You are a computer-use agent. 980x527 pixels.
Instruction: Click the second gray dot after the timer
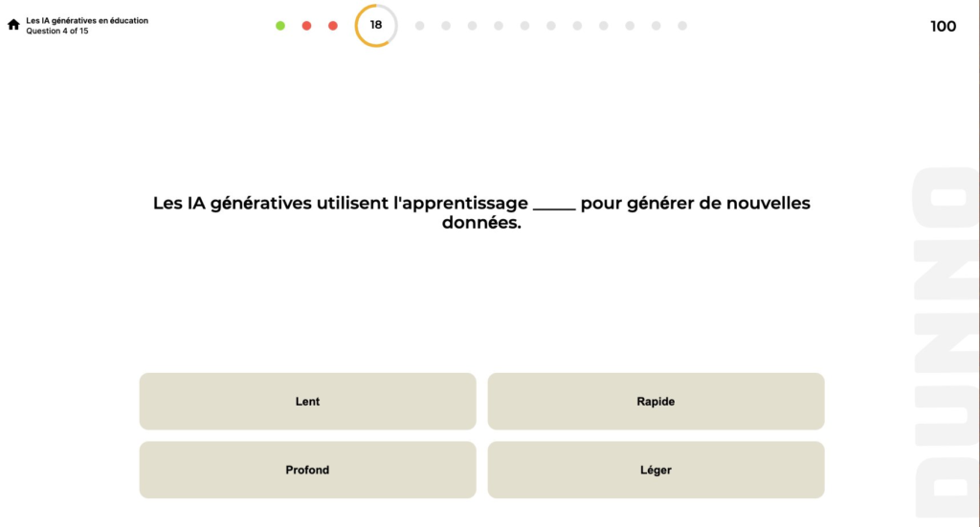[446, 26]
